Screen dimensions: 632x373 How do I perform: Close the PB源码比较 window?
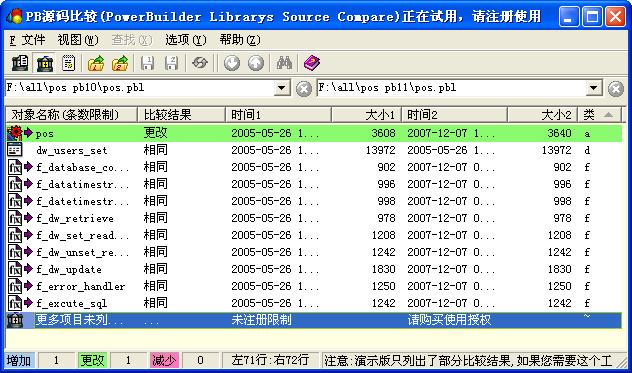click(x=615, y=17)
